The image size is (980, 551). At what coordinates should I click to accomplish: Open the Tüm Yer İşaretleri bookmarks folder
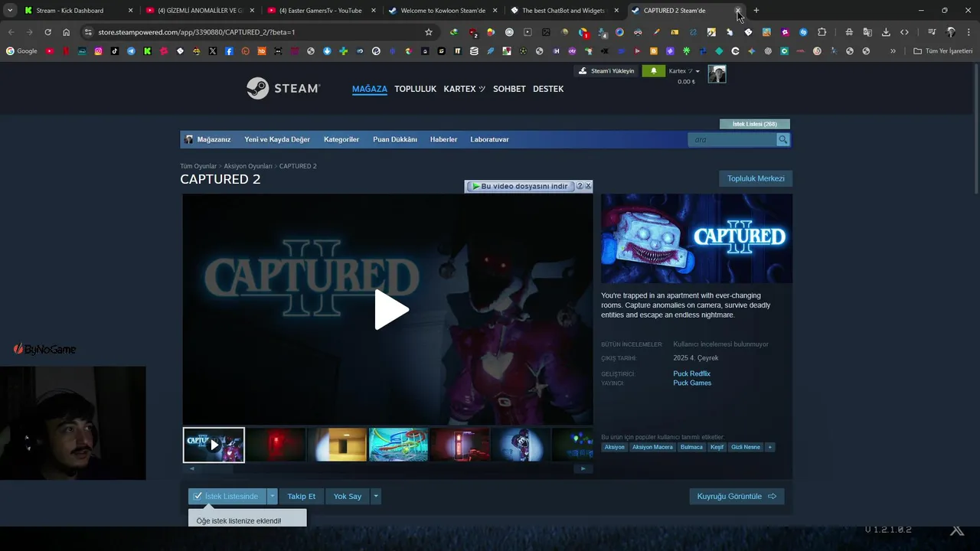pos(943,51)
